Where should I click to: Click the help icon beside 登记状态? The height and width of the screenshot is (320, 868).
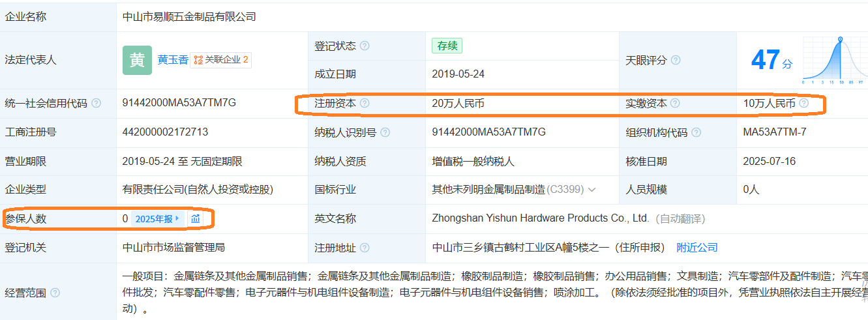click(x=365, y=46)
